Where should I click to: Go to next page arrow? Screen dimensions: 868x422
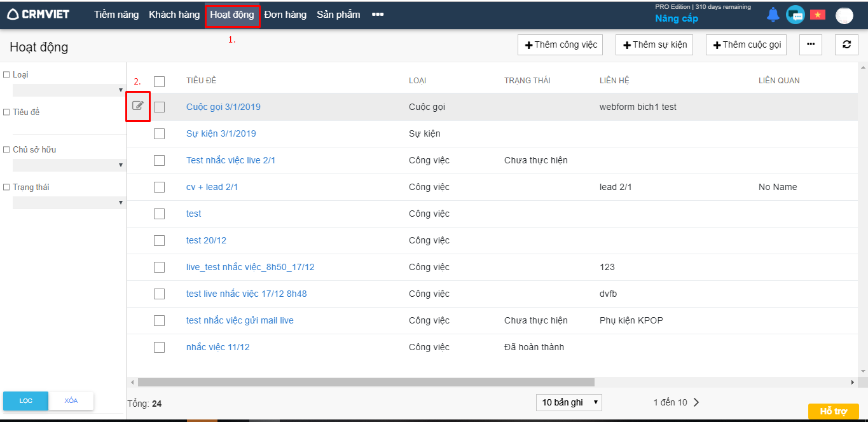(696, 402)
